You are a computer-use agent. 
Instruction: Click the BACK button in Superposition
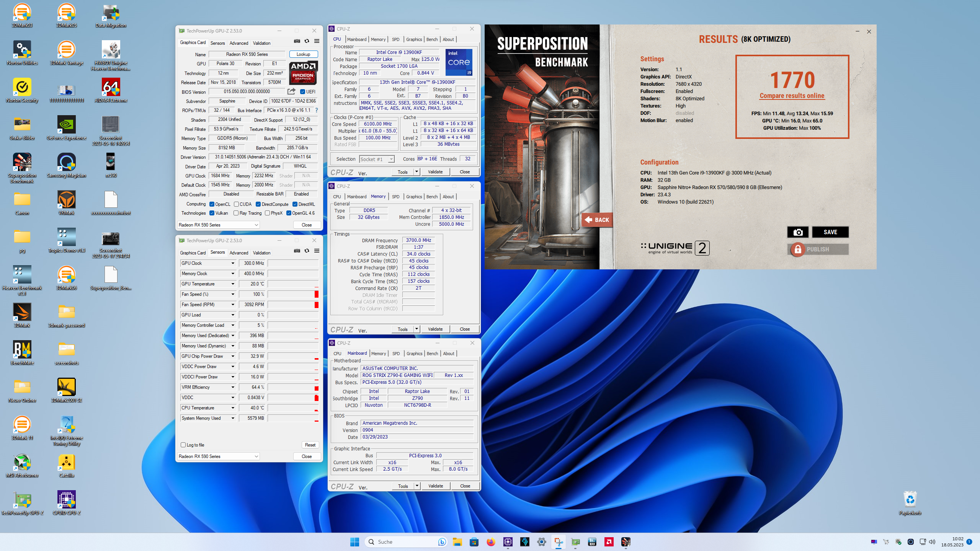coord(597,220)
